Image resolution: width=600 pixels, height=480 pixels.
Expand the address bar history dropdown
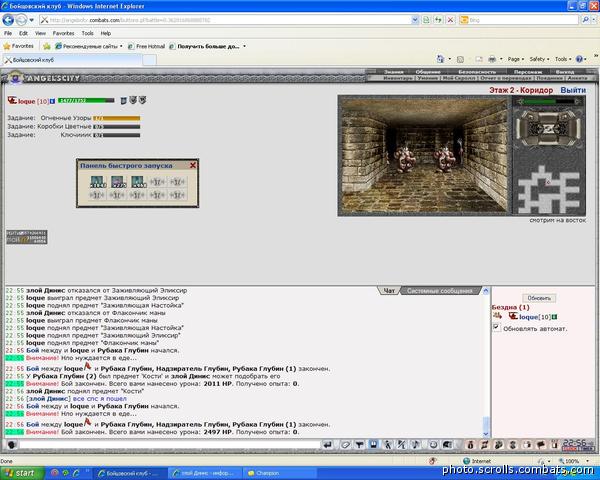click(415, 20)
